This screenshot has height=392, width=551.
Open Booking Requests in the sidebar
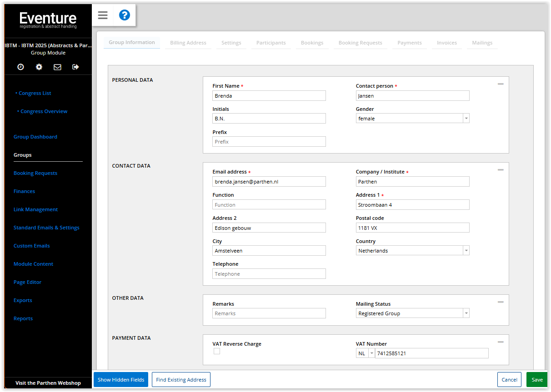point(35,173)
